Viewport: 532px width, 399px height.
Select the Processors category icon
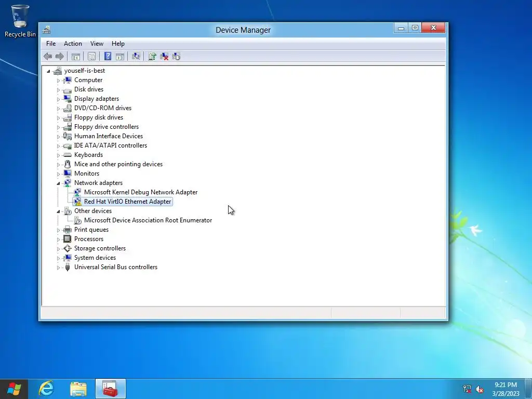point(68,239)
